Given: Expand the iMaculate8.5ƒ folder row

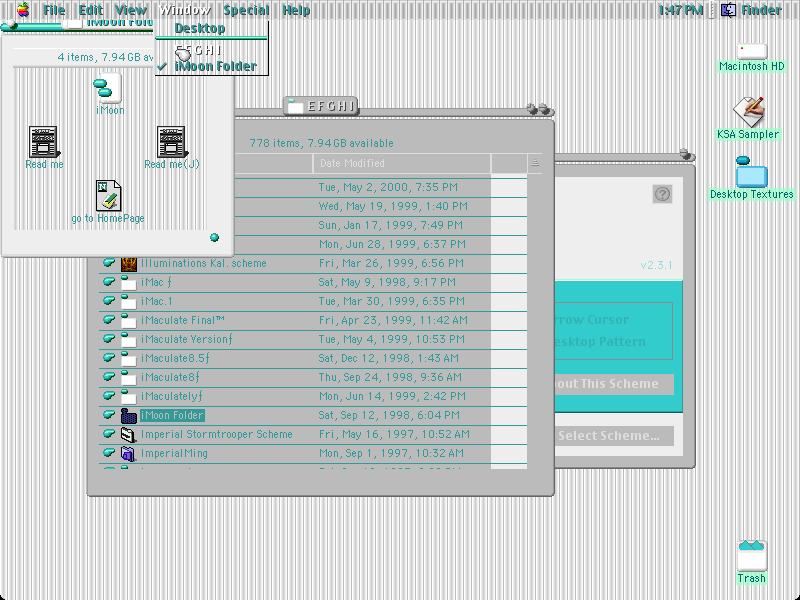Looking at the screenshot, I should 109,357.
